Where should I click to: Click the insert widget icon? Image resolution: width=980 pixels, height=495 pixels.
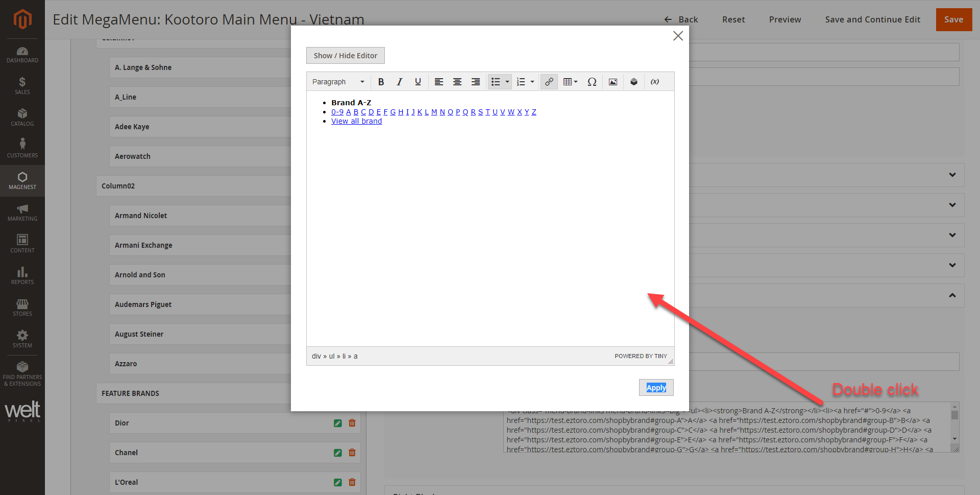(634, 82)
